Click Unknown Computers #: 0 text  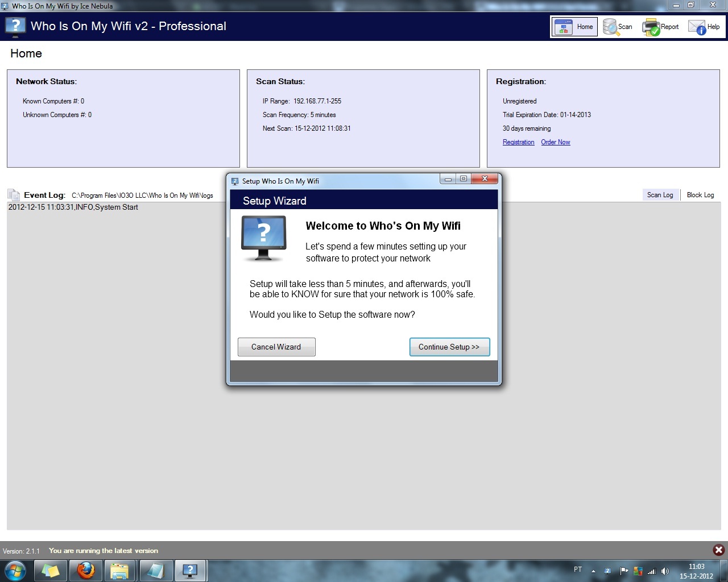tap(57, 115)
